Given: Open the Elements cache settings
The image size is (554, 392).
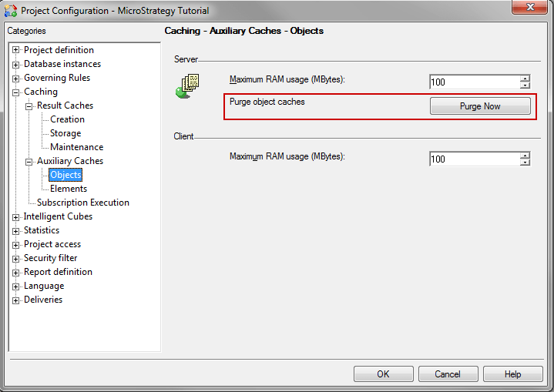Looking at the screenshot, I should click(x=68, y=189).
